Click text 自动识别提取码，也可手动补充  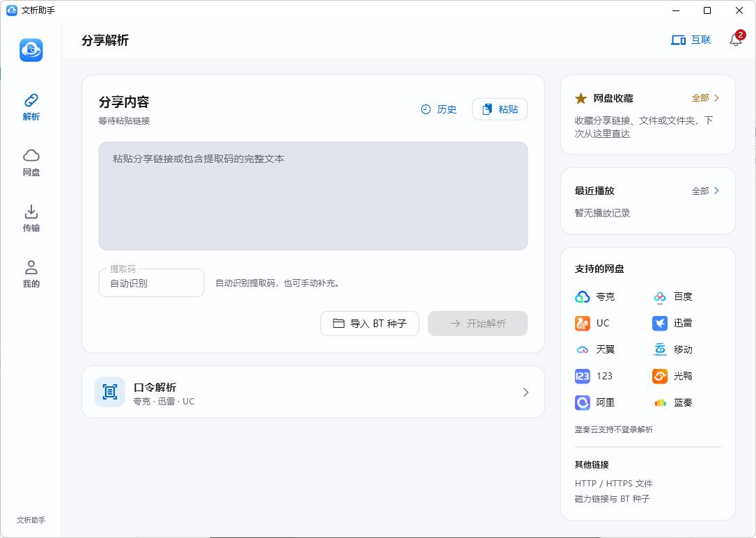click(278, 283)
